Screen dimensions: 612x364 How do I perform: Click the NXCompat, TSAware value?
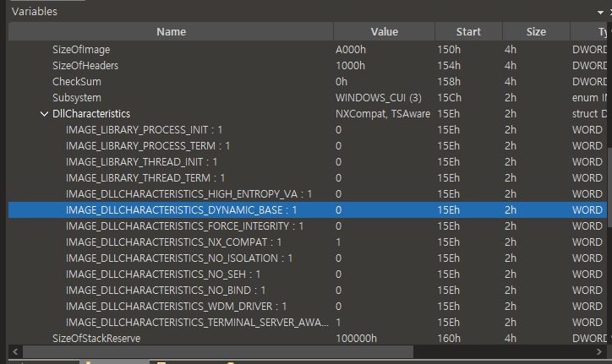383,114
